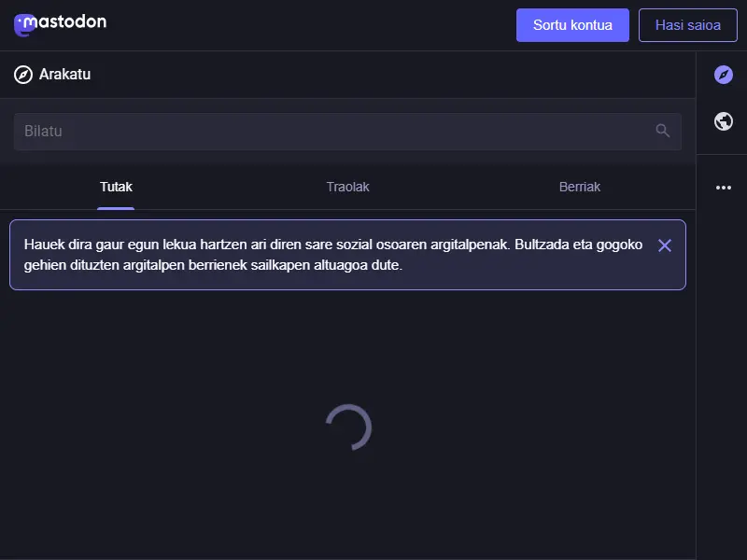Dismiss the info banner with X

tap(665, 245)
